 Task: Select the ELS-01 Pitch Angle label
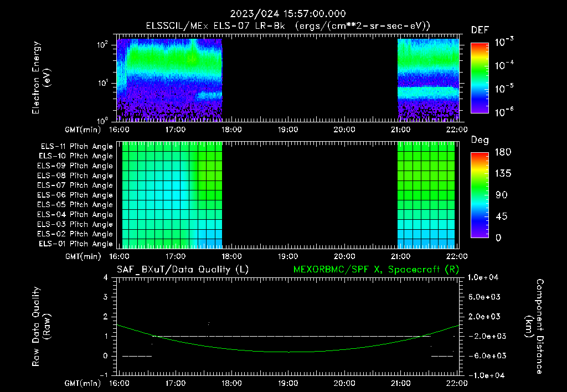(x=75, y=244)
